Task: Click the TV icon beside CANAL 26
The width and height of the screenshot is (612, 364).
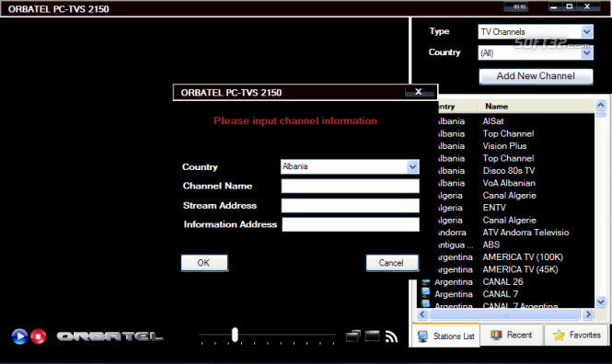Action: tap(426, 282)
